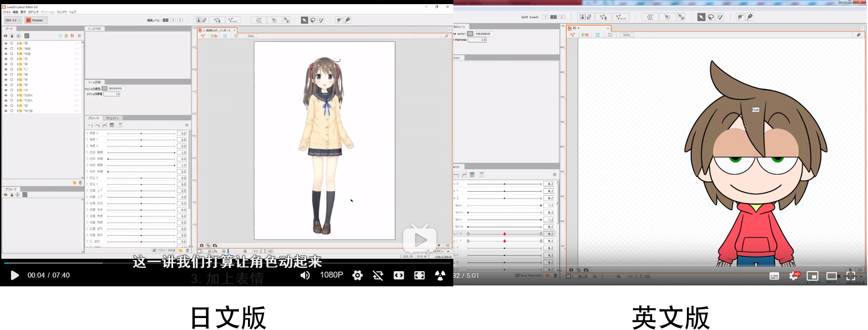Viewport: 868px width, 330px height.
Task: Open settings gear on the English video player
Action: (794, 276)
